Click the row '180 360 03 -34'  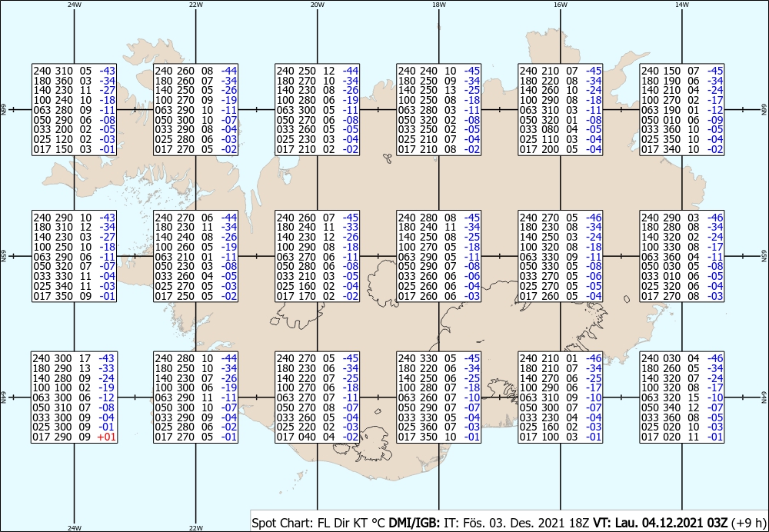click(x=74, y=81)
